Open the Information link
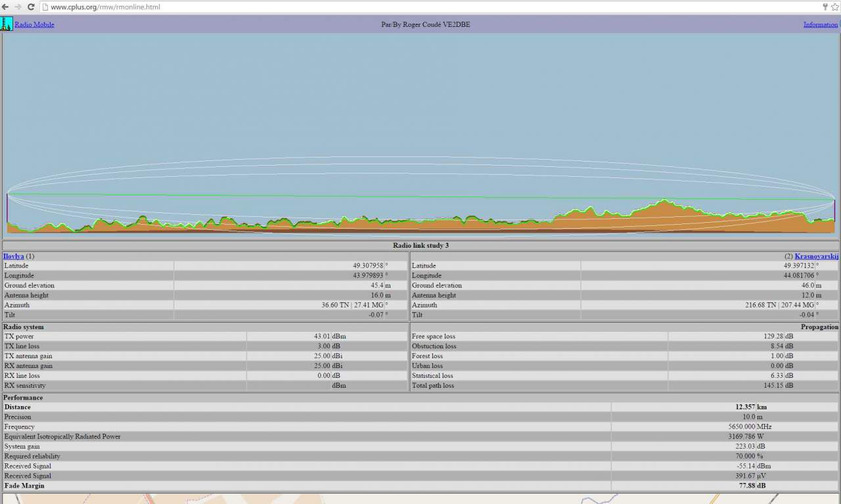This screenshot has width=841, height=504. [820, 24]
